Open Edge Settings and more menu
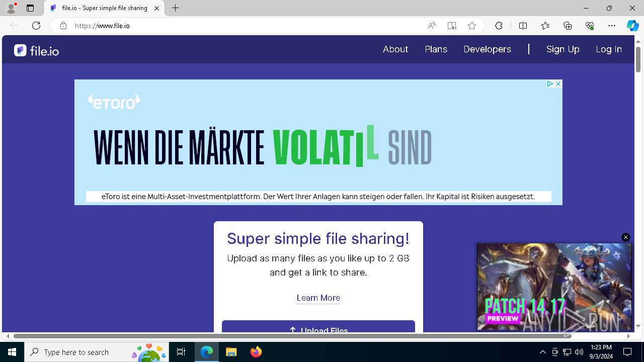Image resolution: width=644 pixels, height=362 pixels. click(x=612, y=26)
